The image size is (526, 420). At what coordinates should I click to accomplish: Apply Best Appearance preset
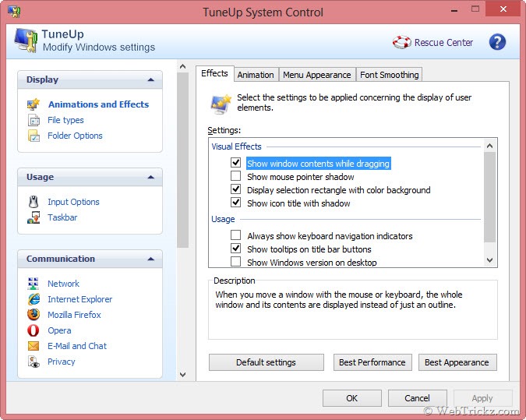click(457, 362)
